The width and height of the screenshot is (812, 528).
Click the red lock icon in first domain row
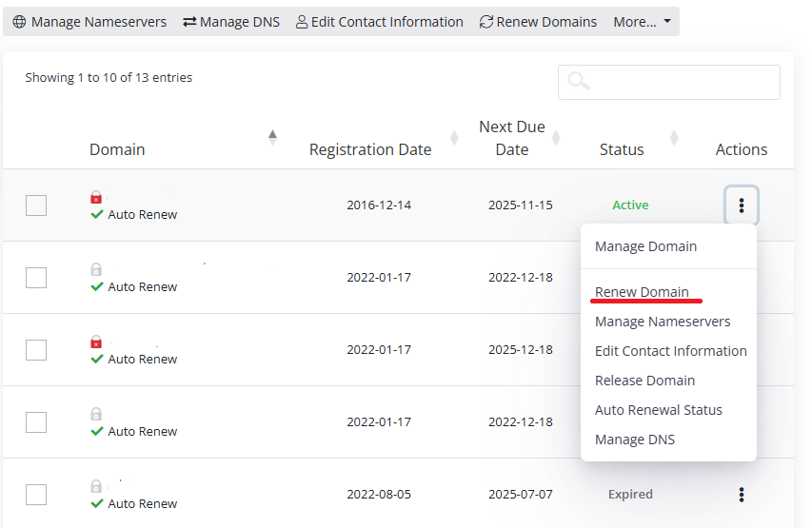pos(96,198)
